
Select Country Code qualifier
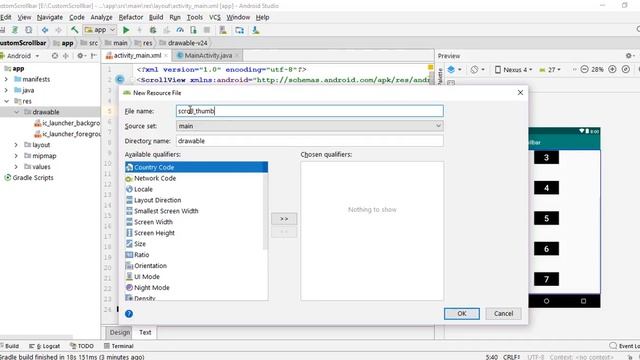[196, 167]
